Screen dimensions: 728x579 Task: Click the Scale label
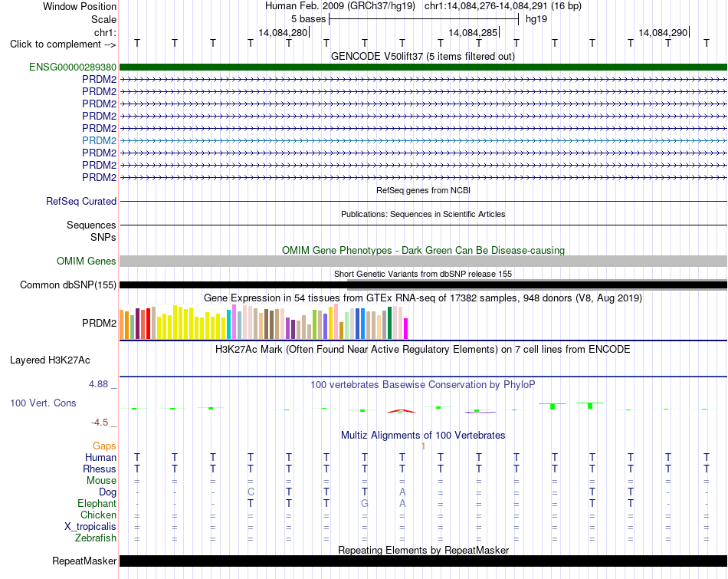click(103, 19)
